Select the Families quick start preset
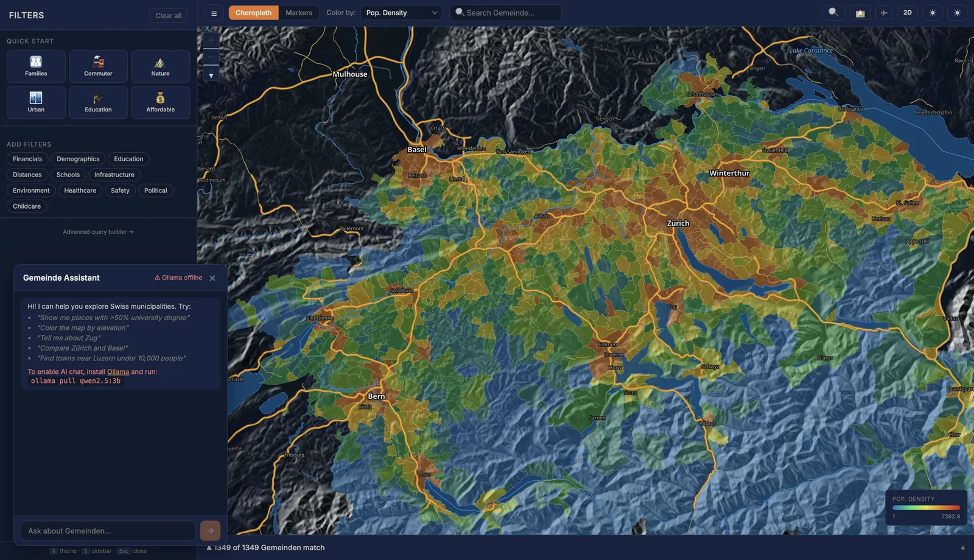The width and height of the screenshot is (974, 560). pyautogui.click(x=36, y=66)
